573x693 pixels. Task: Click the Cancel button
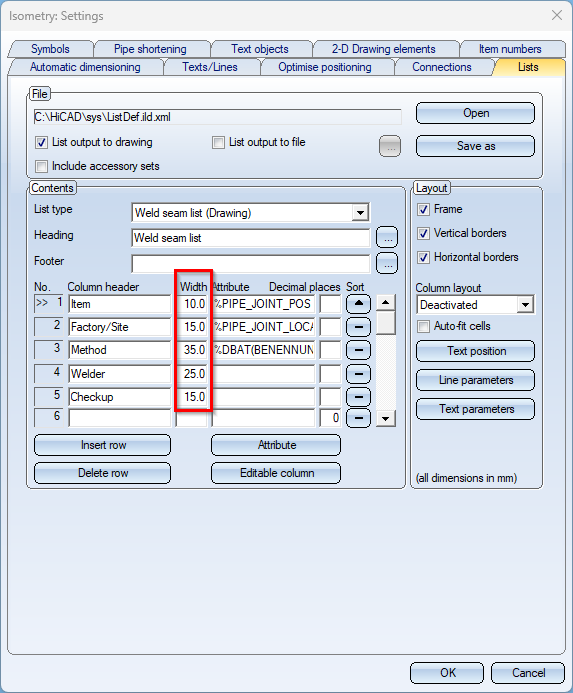pos(528,673)
